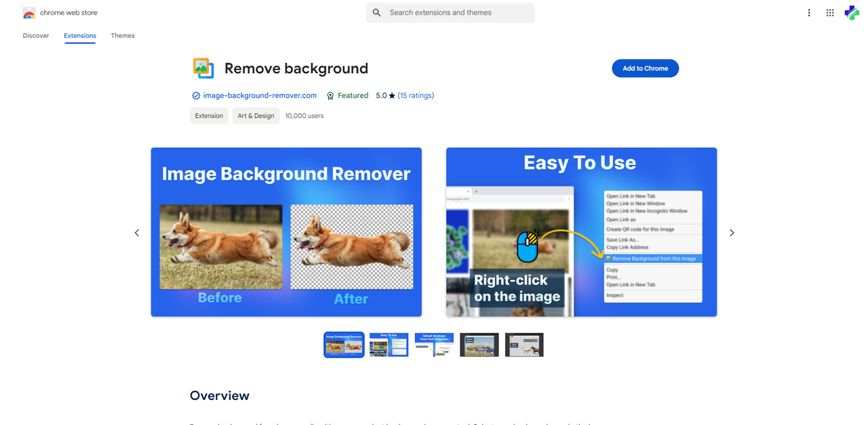Click the Featured badge icon
The image size is (868, 425).
click(330, 96)
